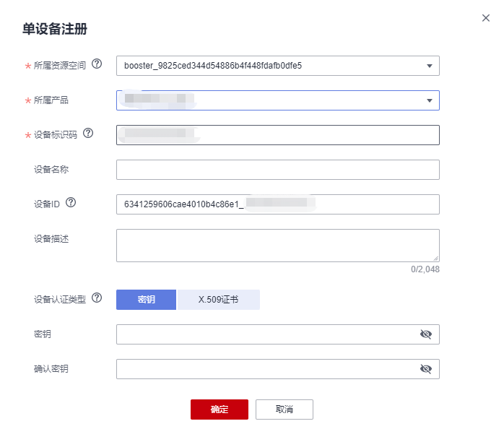Grab the 设备描述 textarea resize handle
This screenshot has height=442, width=504.
pyautogui.click(x=436, y=259)
